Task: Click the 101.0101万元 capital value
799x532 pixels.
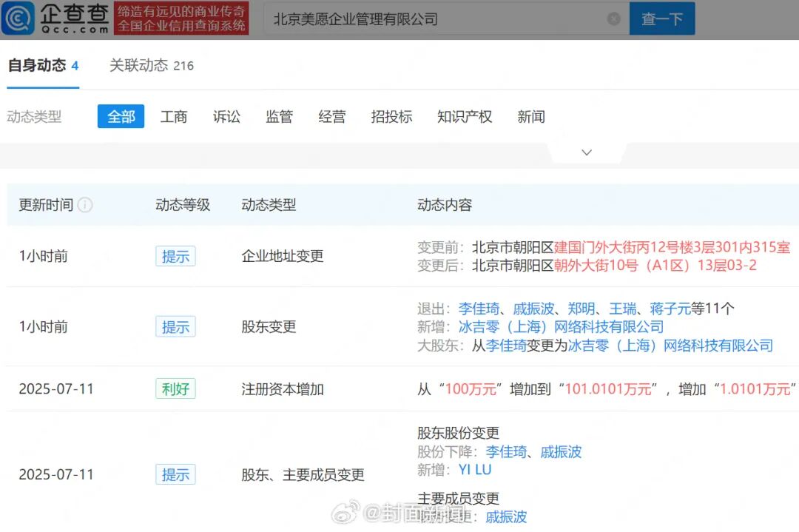Action: (608, 389)
